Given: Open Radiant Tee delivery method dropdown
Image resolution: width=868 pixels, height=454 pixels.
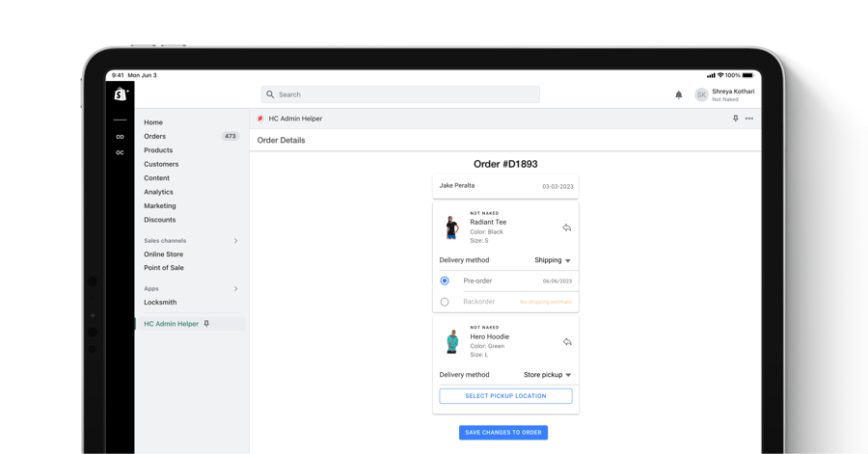Looking at the screenshot, I should tap(553, 260).
